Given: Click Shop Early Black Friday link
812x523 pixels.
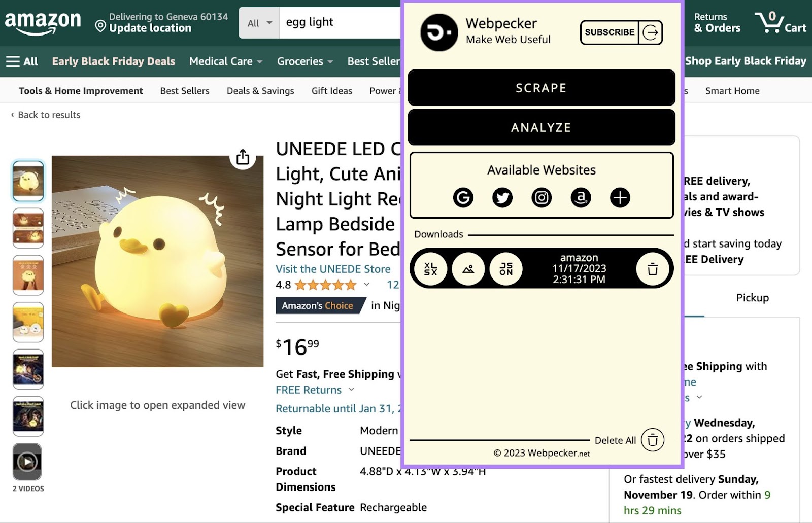Looking at the screenshot, I should point(746,61).
